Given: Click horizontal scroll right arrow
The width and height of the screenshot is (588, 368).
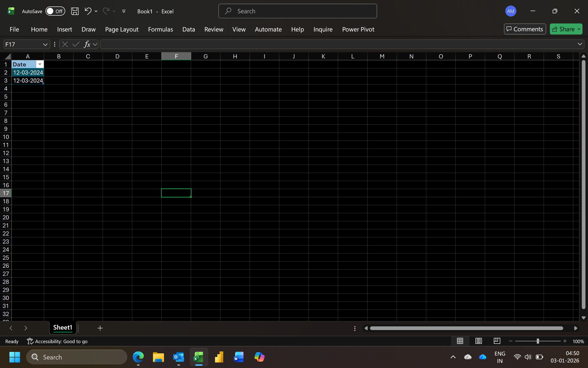Looking at the screenshot, I should 575,328.
